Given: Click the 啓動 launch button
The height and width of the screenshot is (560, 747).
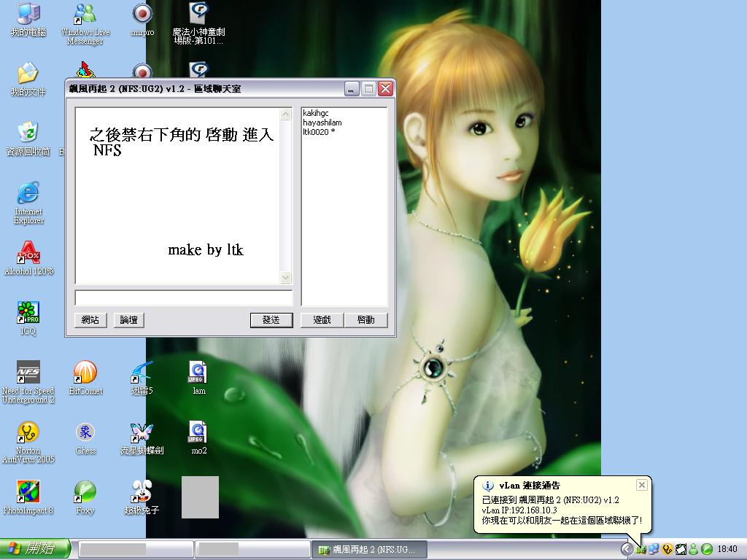Looking at the screenshot, I should (x=365, y=320).
